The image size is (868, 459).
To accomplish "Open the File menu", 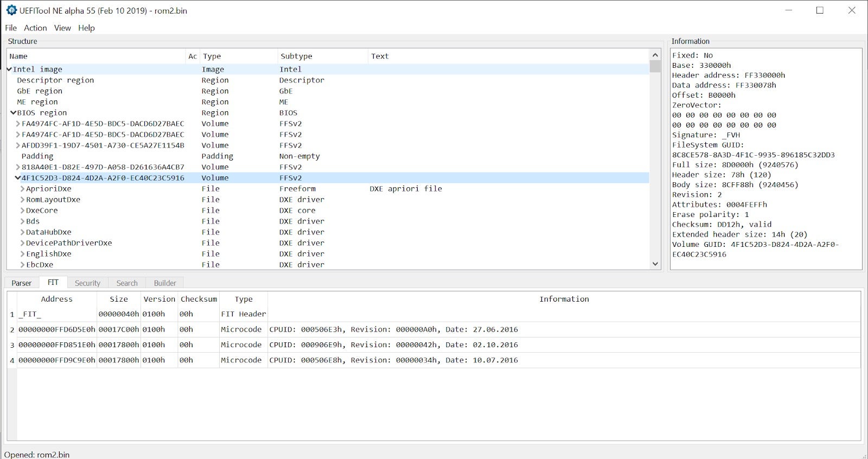I will point(11,28).
